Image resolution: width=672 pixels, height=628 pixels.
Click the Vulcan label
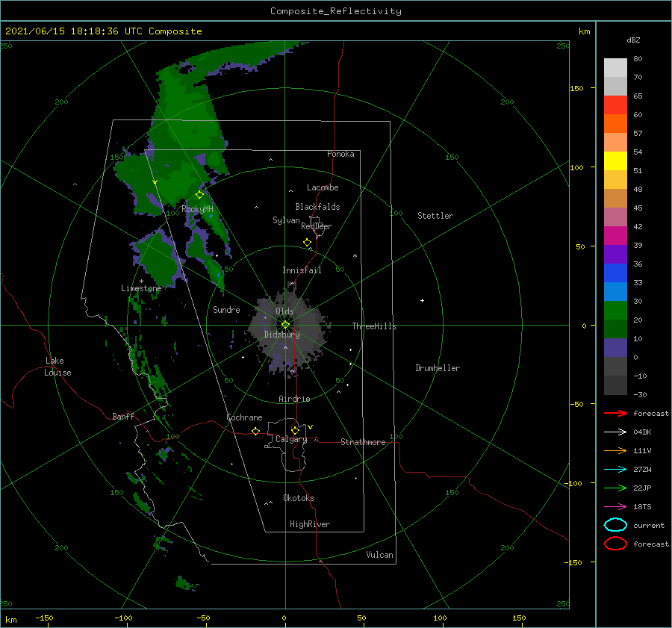tap(380, 555)
